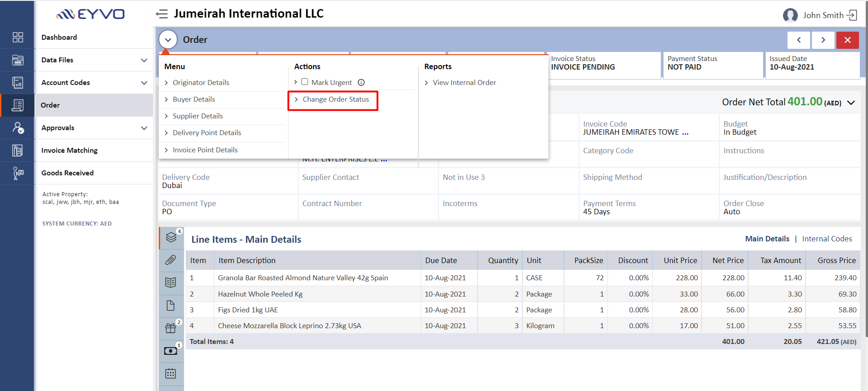Screen dimensions: 868x391
Task: Expand the Approvals submenu chevron
Action: pos(144,128)
